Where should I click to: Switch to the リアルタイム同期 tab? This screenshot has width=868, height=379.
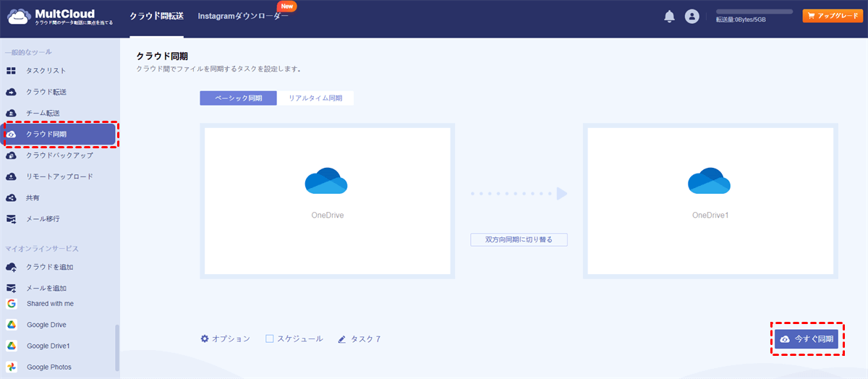315,98
